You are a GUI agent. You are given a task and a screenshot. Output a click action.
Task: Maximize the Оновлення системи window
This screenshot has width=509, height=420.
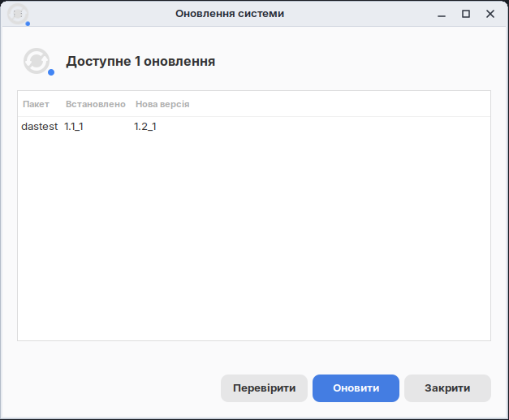(466, 14)
